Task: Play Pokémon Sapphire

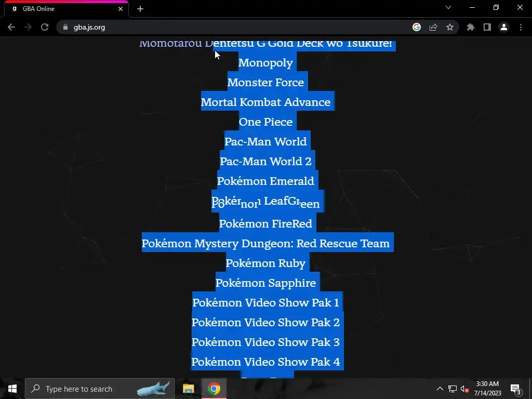Action: pyautogui.click(x=265, y=283)
